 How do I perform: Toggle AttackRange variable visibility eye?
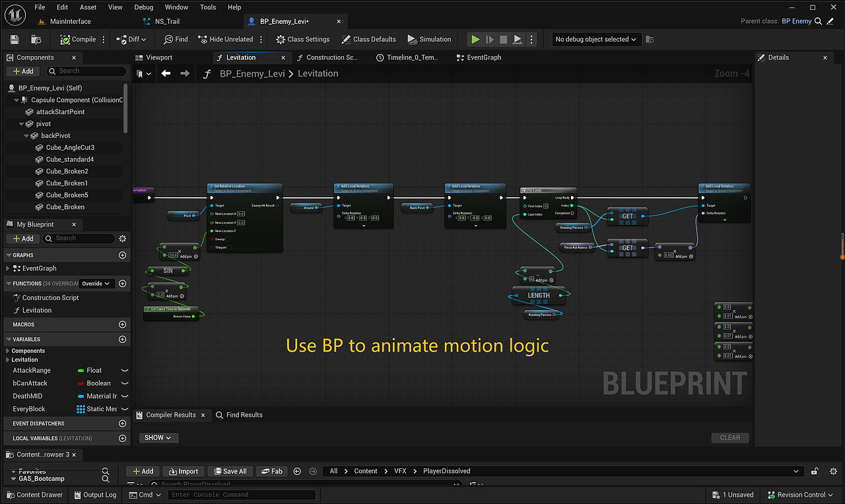click(124, 371)
